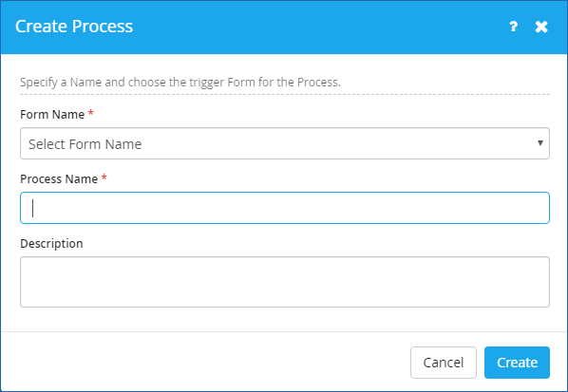Click the red asterisk beside Process Name

[x=104, y=177]
